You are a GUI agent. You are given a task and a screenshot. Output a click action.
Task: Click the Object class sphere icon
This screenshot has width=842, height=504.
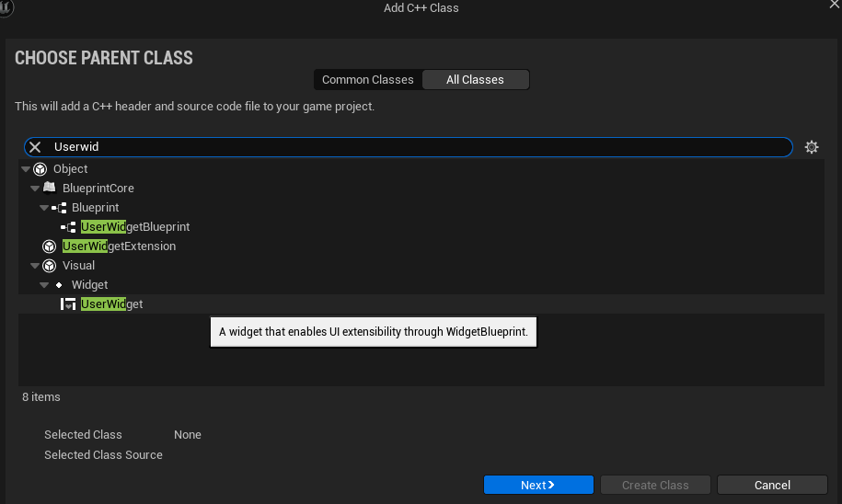click(40, 169)
